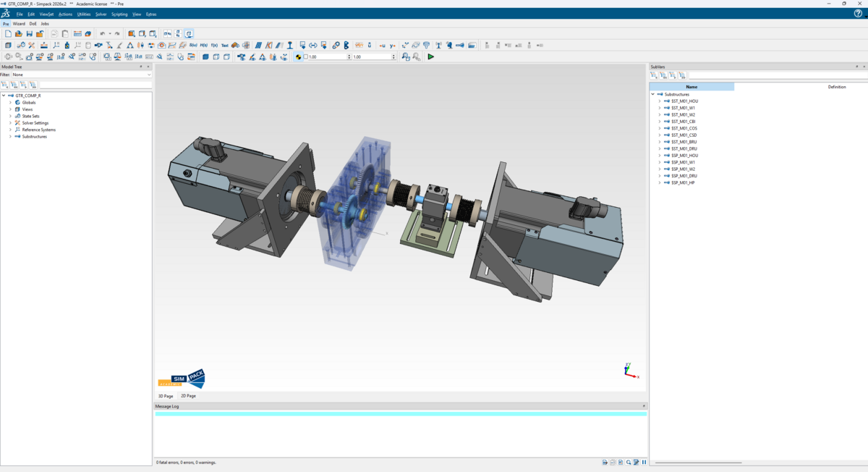Click the help question mark icon
Image resolution: width=868 pixels, height=472 pixels.
[858, 14]
